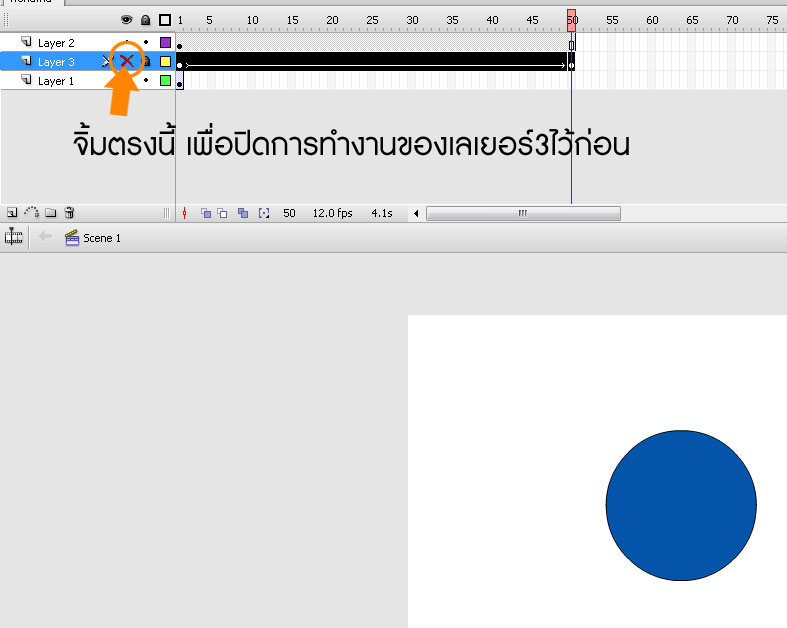Toggle the Onion Skin button
This screenshot has width=787, height=628.
(206, 213)
